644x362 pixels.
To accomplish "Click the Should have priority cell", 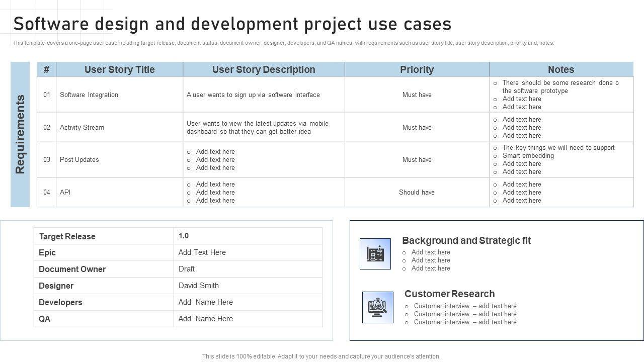I will [417, 192].
